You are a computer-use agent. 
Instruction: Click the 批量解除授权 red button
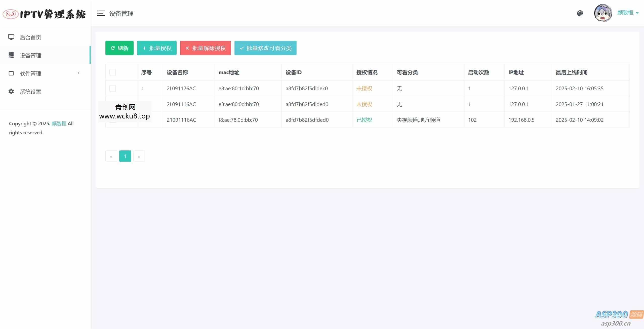tap(205, 48)
